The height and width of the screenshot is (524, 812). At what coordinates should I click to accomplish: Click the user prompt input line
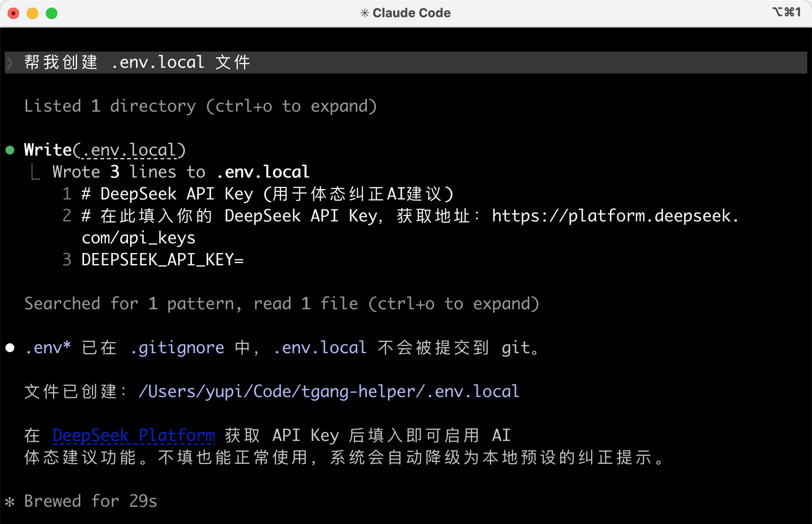point(406,63)
